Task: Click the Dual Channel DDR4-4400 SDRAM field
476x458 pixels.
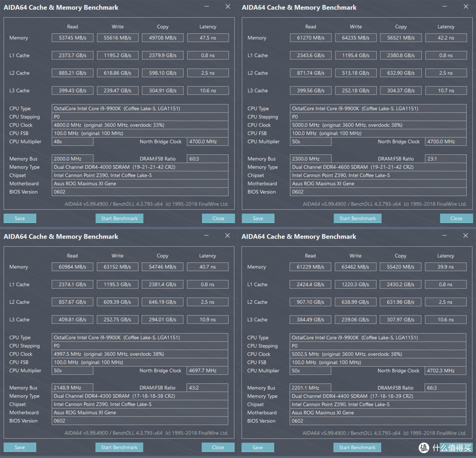Action: pyautogui.click(x=378, y=396)
